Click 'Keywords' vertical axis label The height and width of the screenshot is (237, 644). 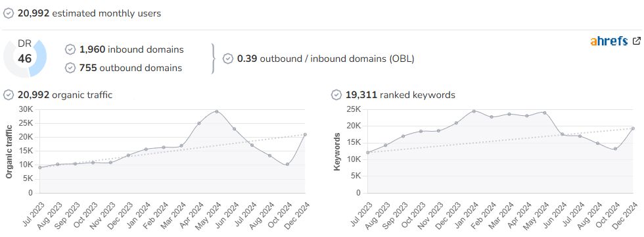[337, 151]
